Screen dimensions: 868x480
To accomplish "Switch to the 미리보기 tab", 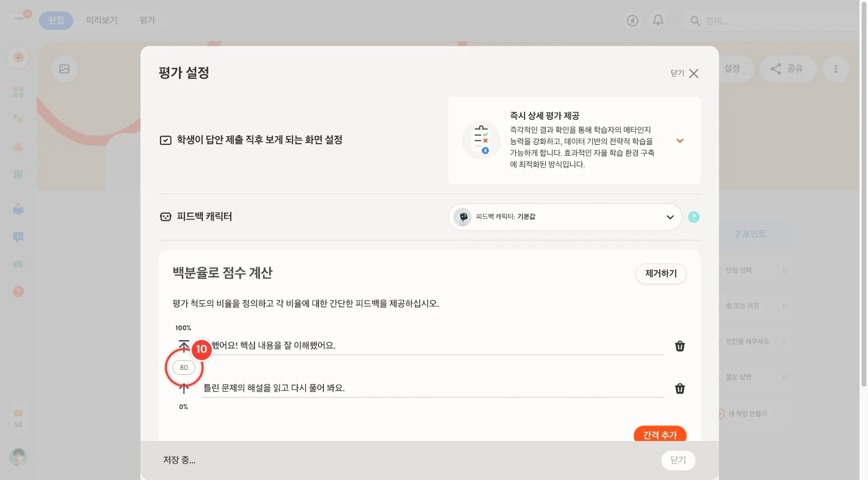I will point(101,20).
